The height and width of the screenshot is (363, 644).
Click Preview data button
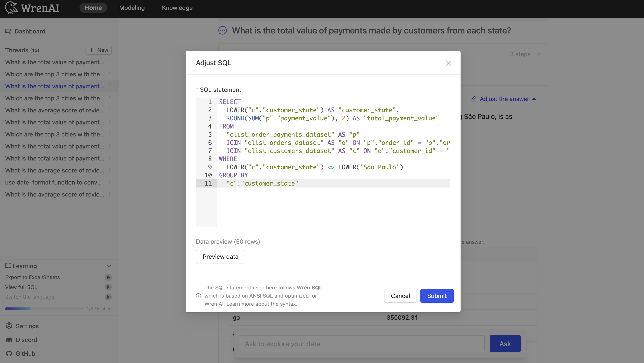[x=220, y=257]
